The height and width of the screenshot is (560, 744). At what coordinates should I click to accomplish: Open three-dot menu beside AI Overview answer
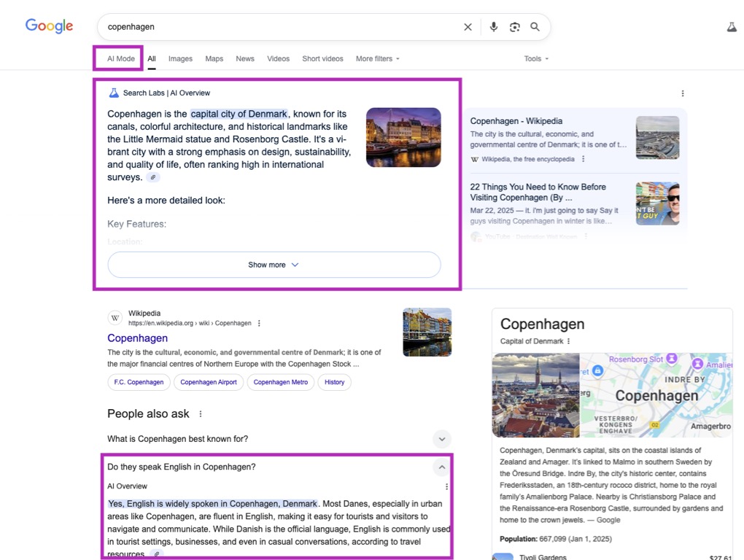(446, 486)
